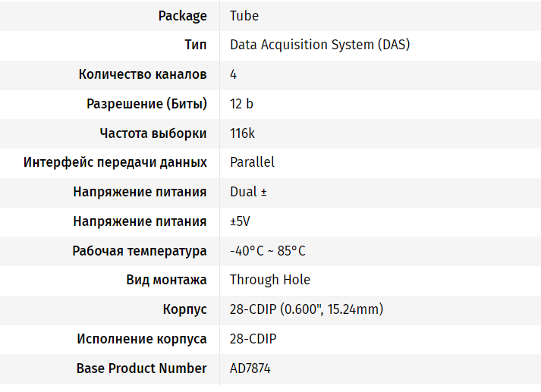Select the "Base Product Number" label
This screenshot has width=541, height=392.
[142, 368]
